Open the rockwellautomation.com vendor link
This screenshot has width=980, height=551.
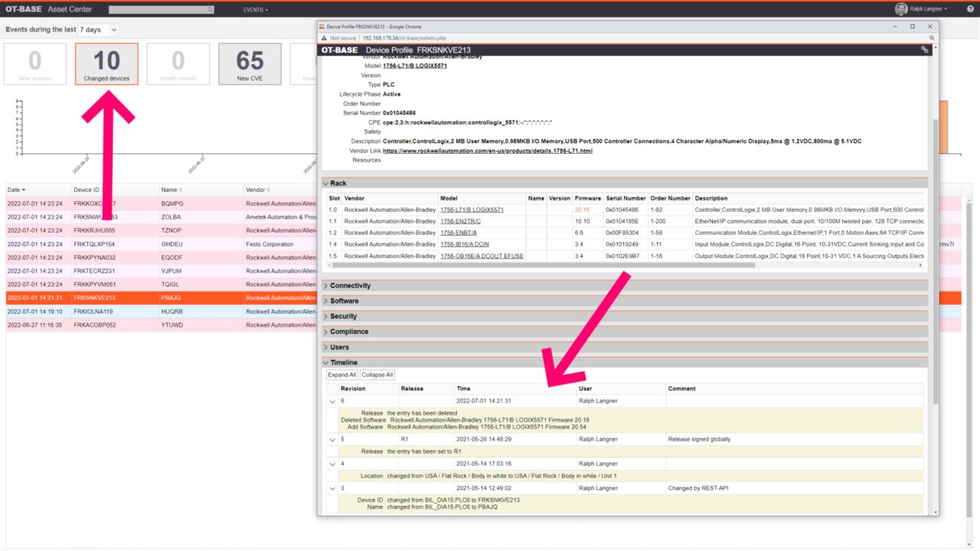(x=487, y=151)
